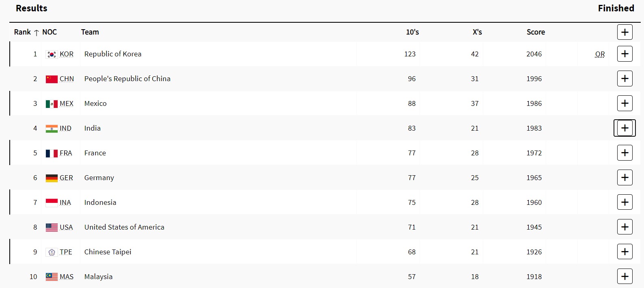This screenshot has width=644, height=288.
Task: Click the Germany flag icon
Action: point(52,178)
